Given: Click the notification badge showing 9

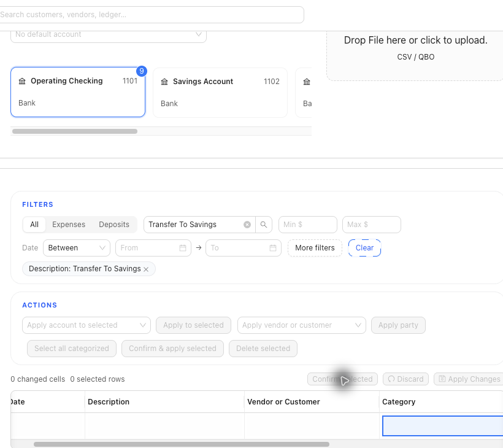Looking at the screenshot, I should click(142, 71).
